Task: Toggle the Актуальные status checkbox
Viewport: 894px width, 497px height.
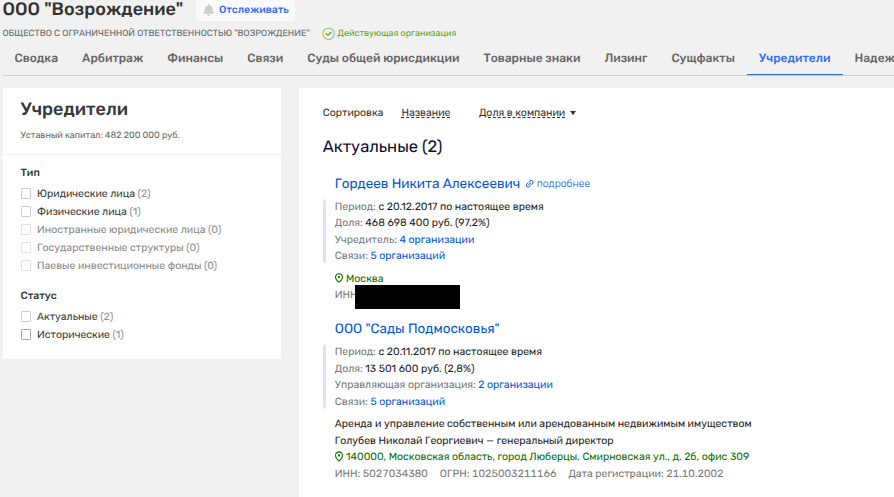Action: (26, 316)
